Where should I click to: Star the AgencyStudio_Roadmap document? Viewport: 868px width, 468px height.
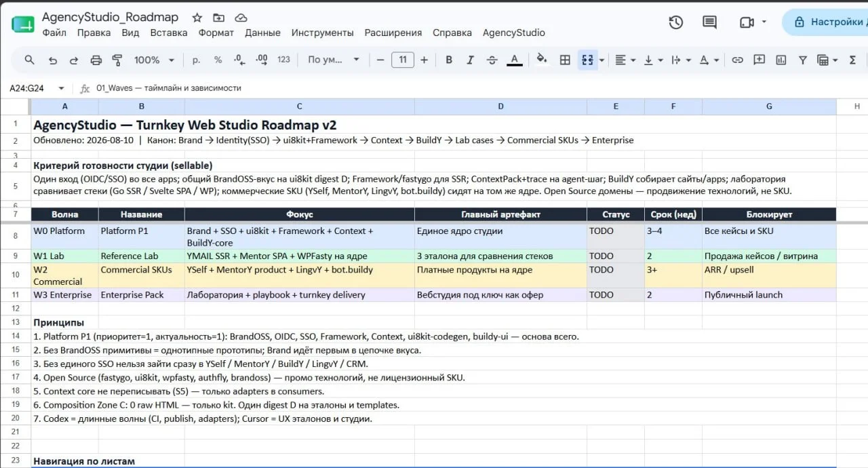pyautogui.click(x=197, y=18)
